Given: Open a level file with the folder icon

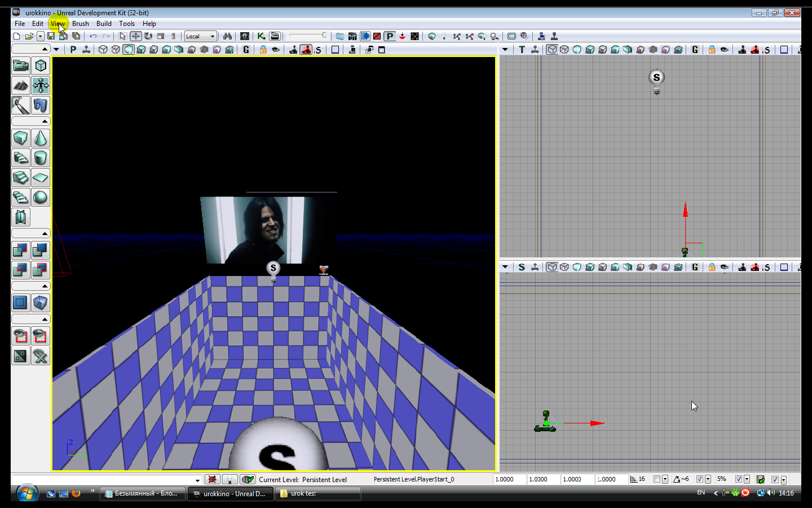Looking at the screenshot, I should pos(29,36).
